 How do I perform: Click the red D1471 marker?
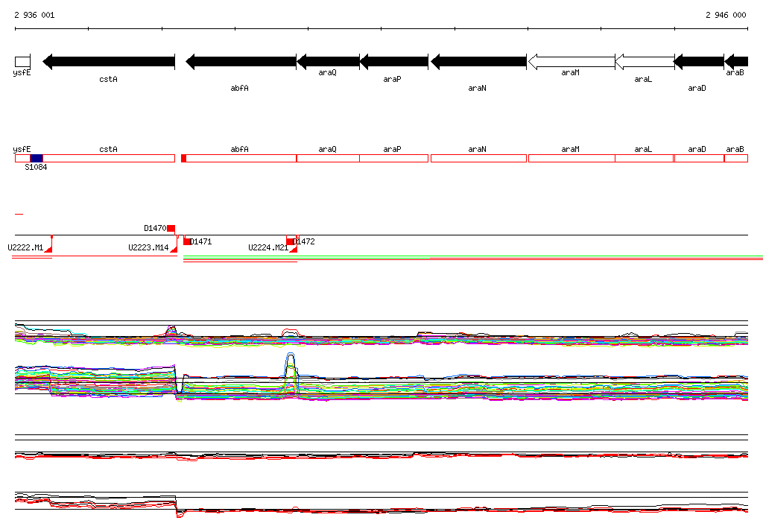coord(187,241)
